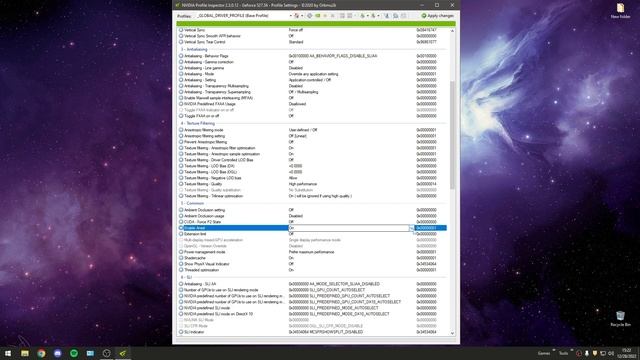Select the Anisotropic filtering mode row

click(x=312, y=130)
